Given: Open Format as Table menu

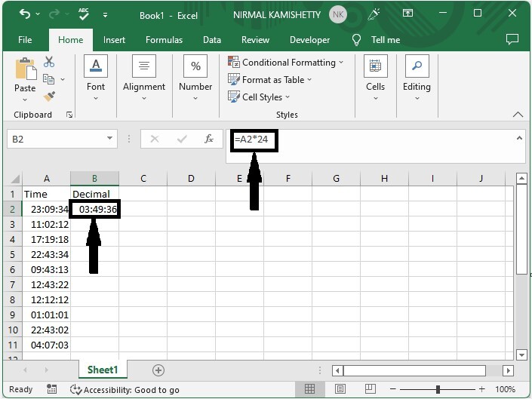Looking at the screenshot, I should (269, 80).
